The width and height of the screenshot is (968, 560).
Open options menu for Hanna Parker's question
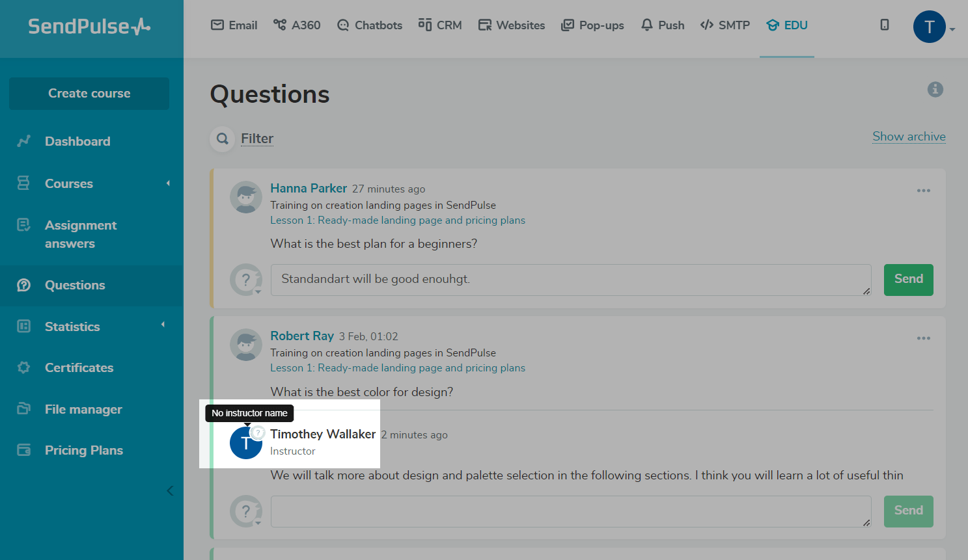coord(923,191)
